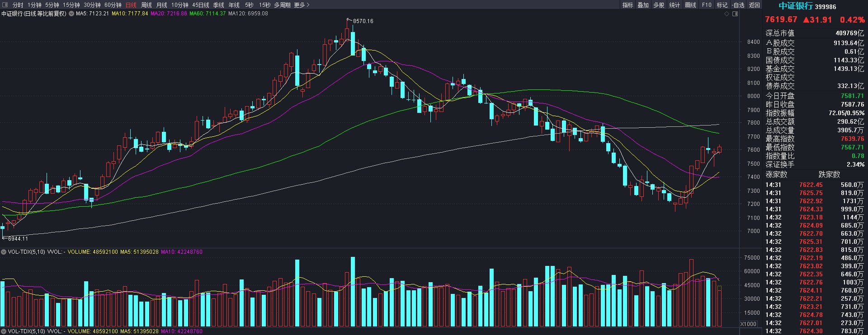Click the 统计 statistics button
Viewport: 868px width, 335px height.
click(675, 5)
